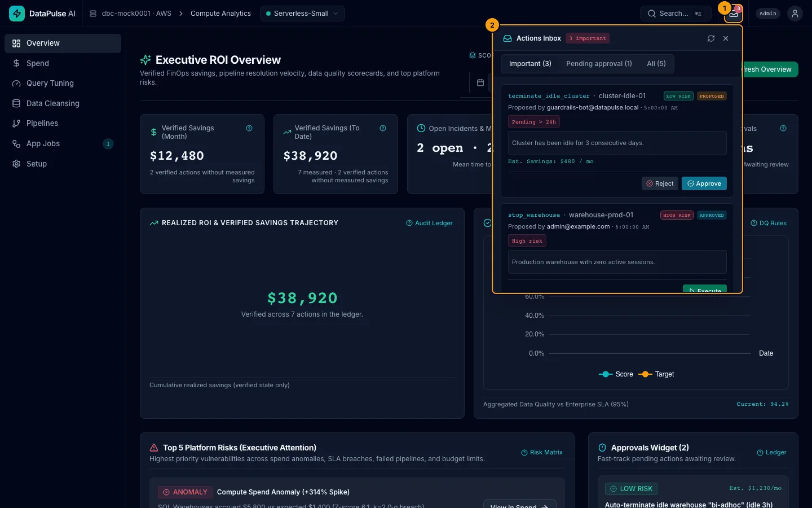Open the Risk Matrix link

coord(542,452)
